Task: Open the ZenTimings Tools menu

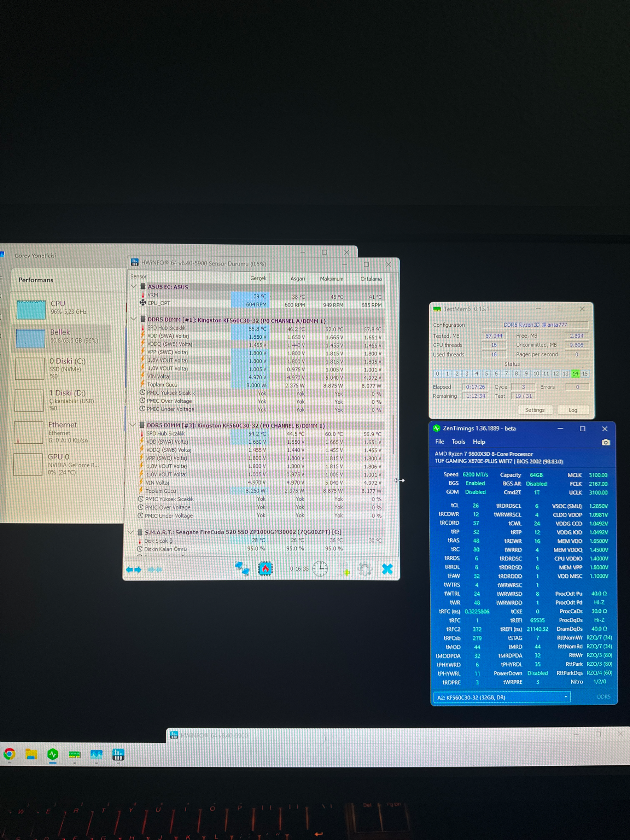Action: [x=458, y=441]
